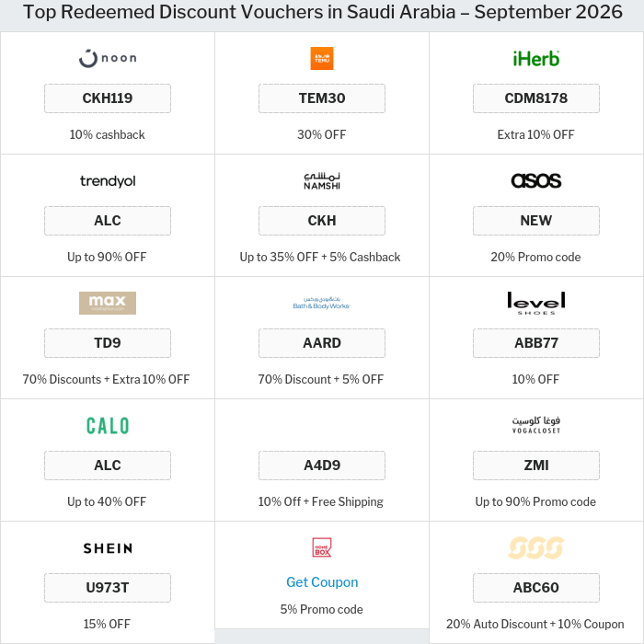The height and width of the screenshot is (644, 644).
Task: Click the faded yellow SSS logo
Action: 536,547
